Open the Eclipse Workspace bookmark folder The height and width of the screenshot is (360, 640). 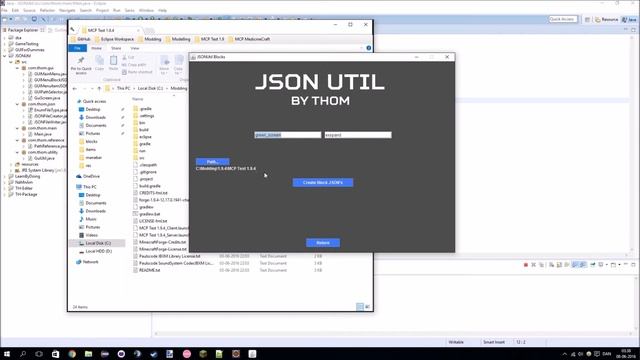[x=114, y=39]
